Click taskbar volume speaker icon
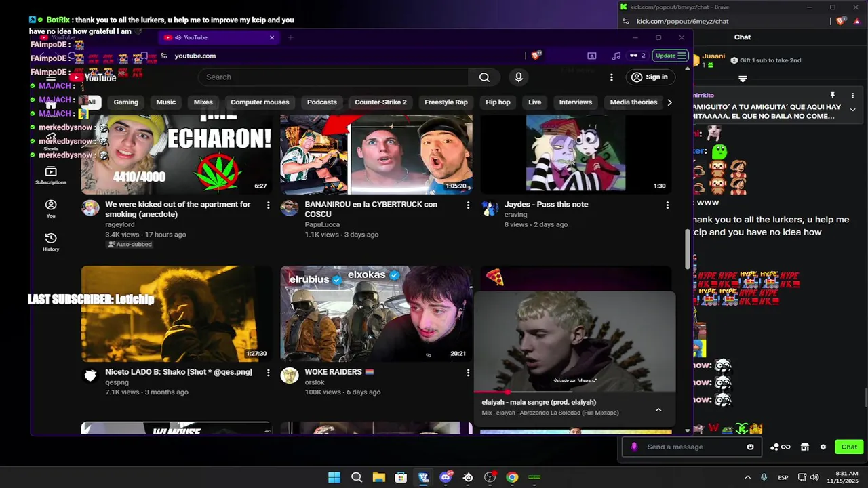The image size is (868, 488). point(814,477)
